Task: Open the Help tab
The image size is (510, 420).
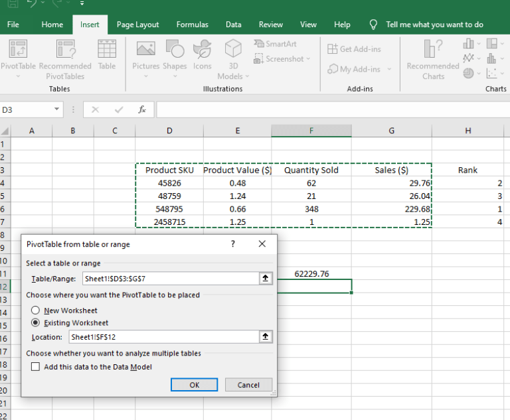Action: 342,25
